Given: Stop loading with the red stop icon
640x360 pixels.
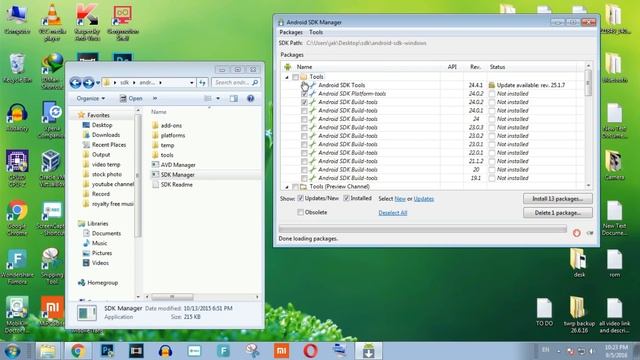Looking at the screenshot, I should click(x=576, y=233).
